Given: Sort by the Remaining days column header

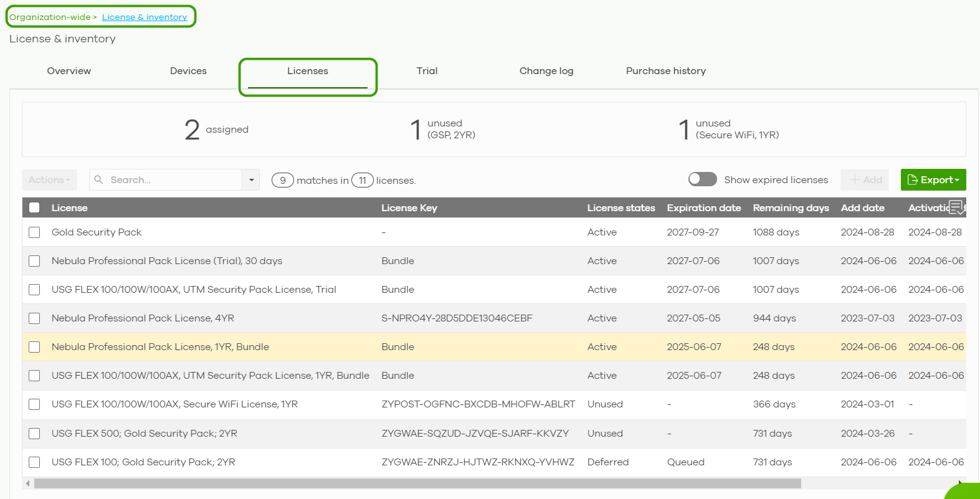Looking at the screenshot, I should 791,207.
